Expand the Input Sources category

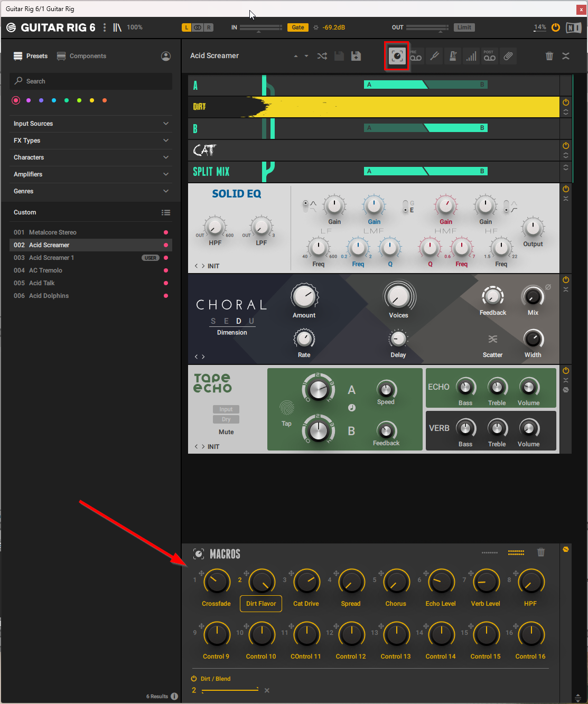91,124
